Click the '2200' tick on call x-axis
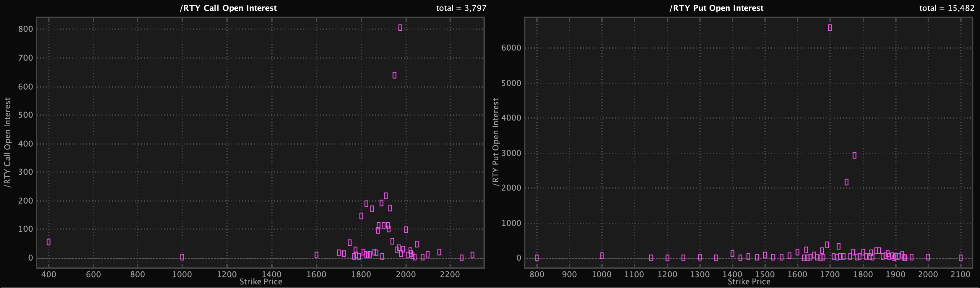The width and height of the screenshot is (980, 288). (x=450, y=274)
